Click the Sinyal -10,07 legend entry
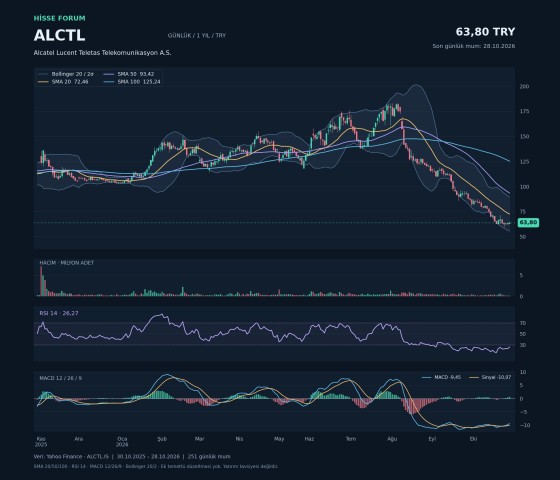560x480 pixels. pos(490,377)
